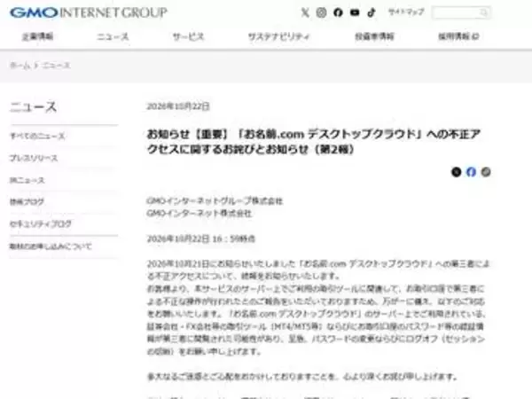The width and height of the screenshot is (532, 399).
Task: Share article via blue Facebook icon
Action: point(471,172)
